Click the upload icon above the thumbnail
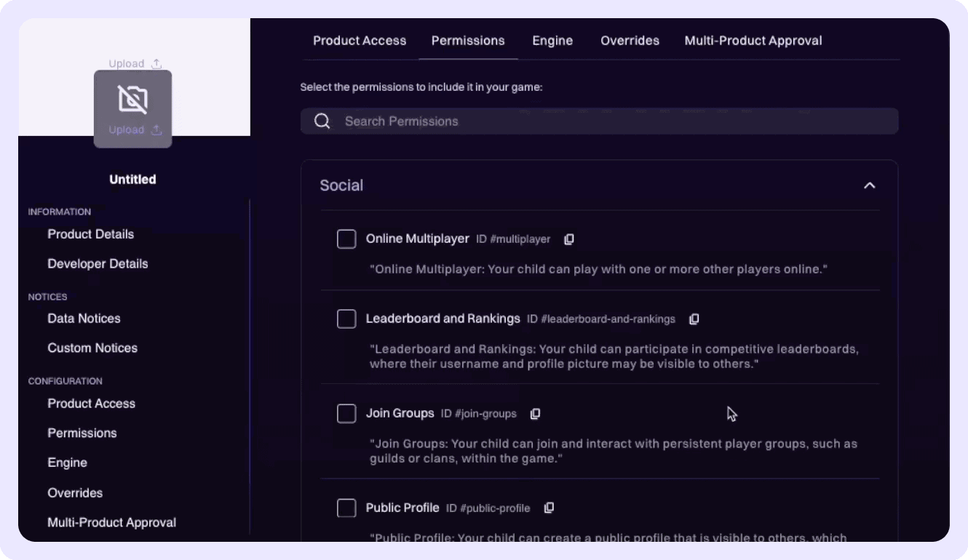The width and height of the screenshot is (968, 560). (x=156, y=64)
